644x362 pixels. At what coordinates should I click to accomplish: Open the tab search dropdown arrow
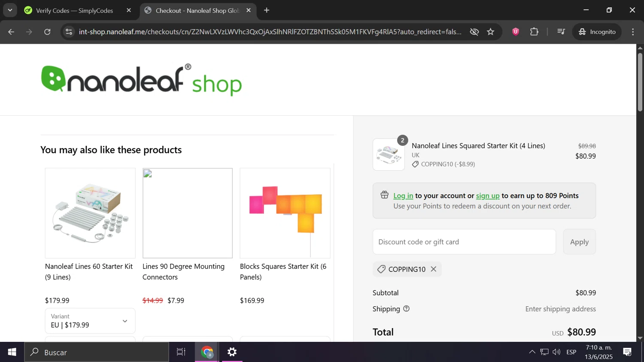[x=10, y=10]
